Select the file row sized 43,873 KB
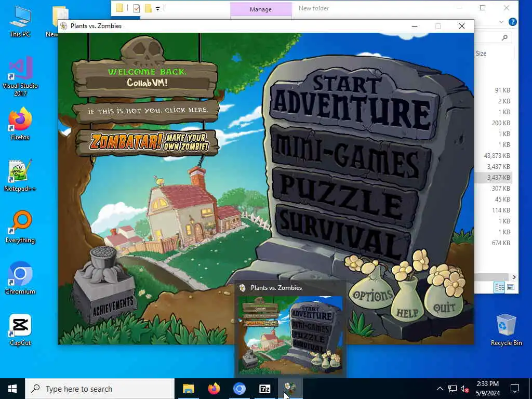 (x=494, y=156)
